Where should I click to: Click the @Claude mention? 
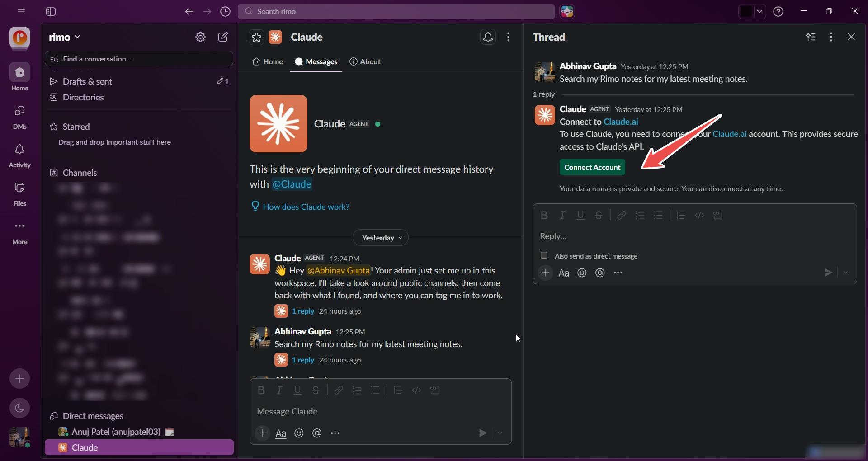click(x=292, y=184)
